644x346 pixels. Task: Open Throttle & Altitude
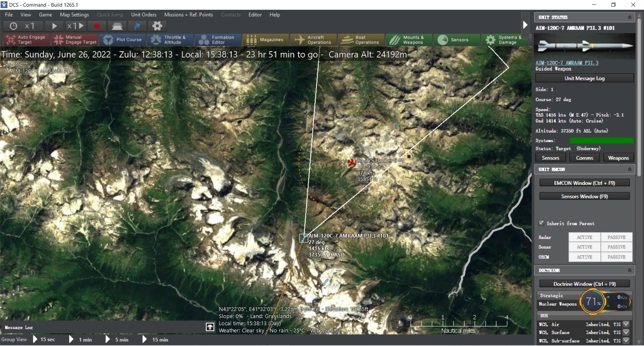(170, 40)
